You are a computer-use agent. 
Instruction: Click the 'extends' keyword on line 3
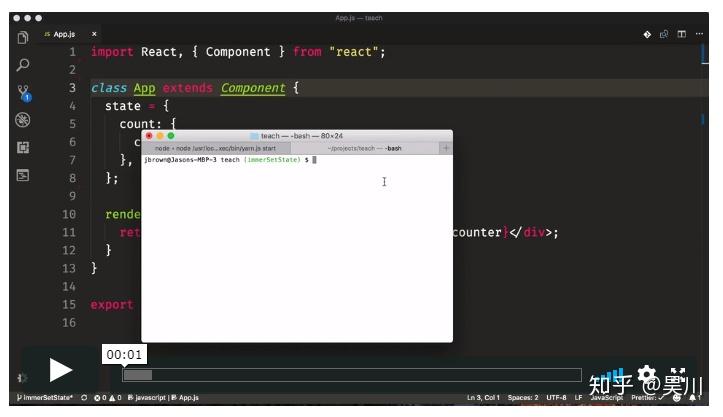tap(188, 88)
